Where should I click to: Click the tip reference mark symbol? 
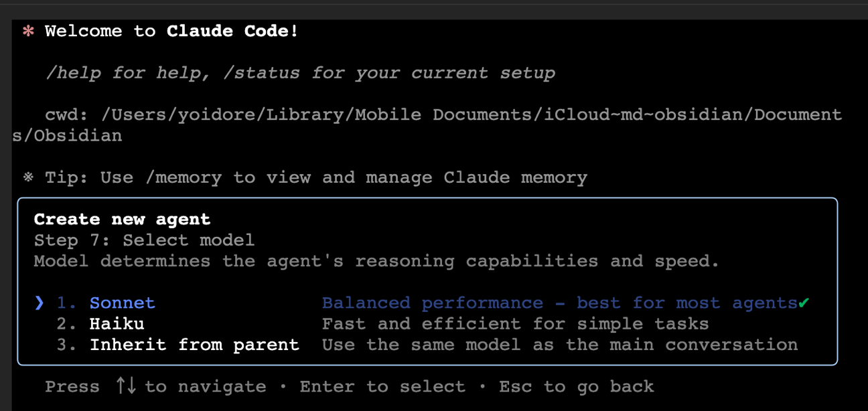pyautogui.click(x=28, y=177)
